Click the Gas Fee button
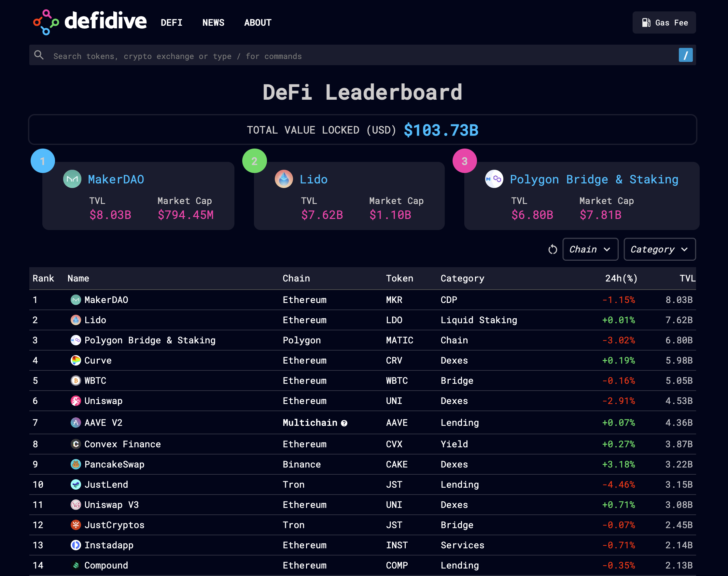728x576 pixels. tap(664, 22)
